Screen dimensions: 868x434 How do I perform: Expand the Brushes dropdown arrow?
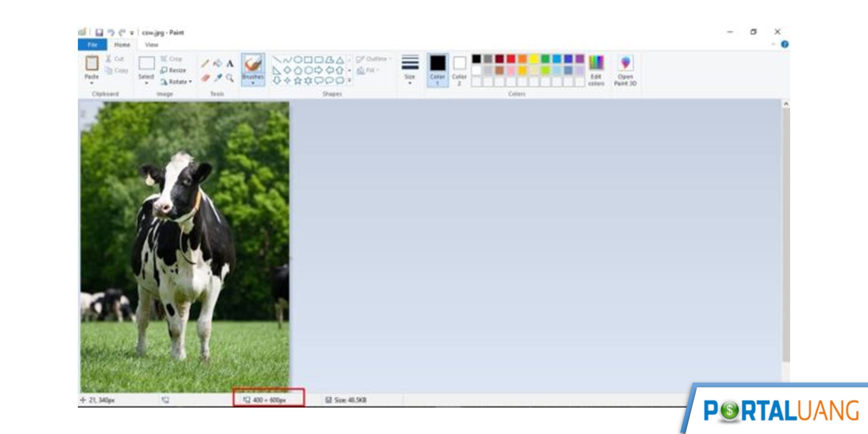(253, 83)
